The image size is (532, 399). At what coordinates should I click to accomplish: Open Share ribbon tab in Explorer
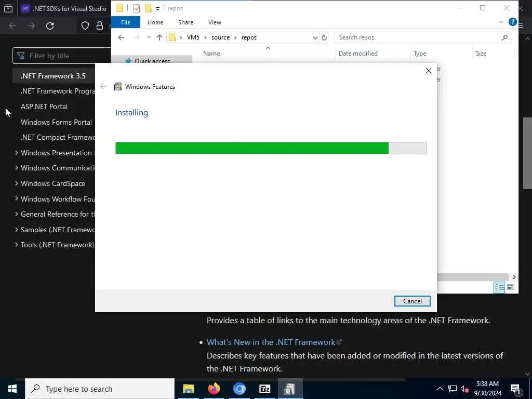[x=185, y=22]
